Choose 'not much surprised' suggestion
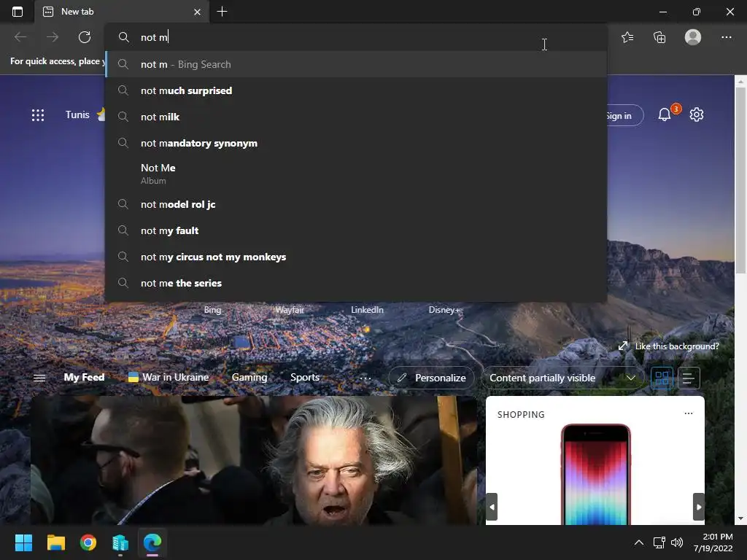Image resolution: width=747 pixels, height=560 pixels. (355, 90)
